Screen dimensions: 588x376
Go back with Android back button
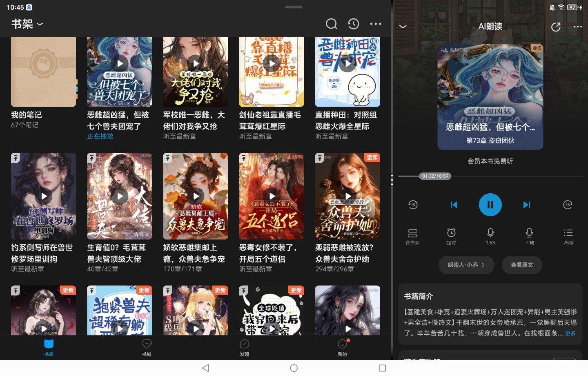point(206,368)
